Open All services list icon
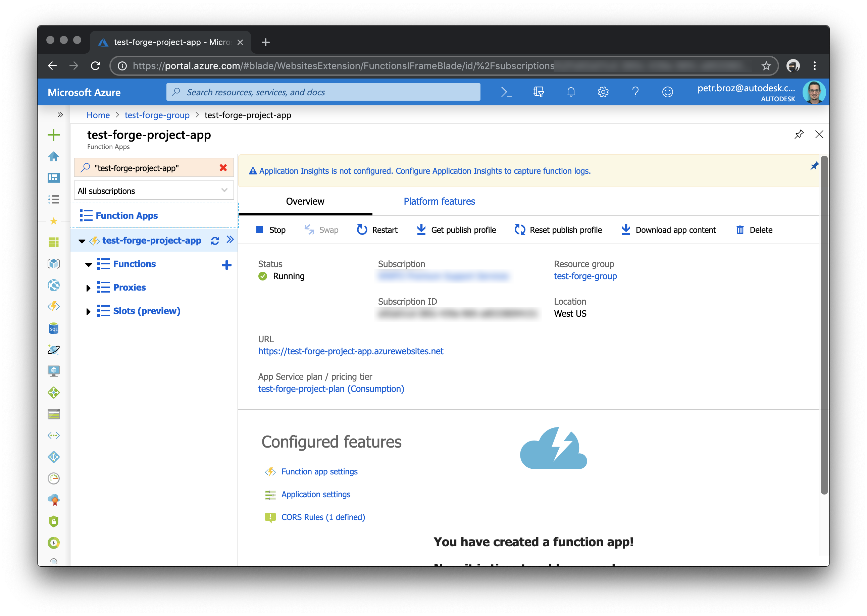This screenshot has width=867, height=616. [x=53, y=199]
